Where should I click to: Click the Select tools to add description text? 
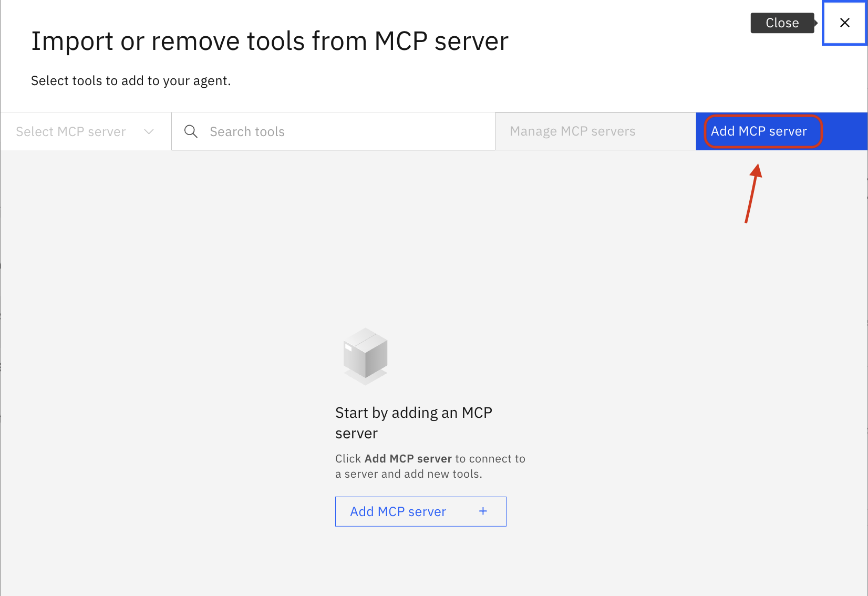point(130,80)
